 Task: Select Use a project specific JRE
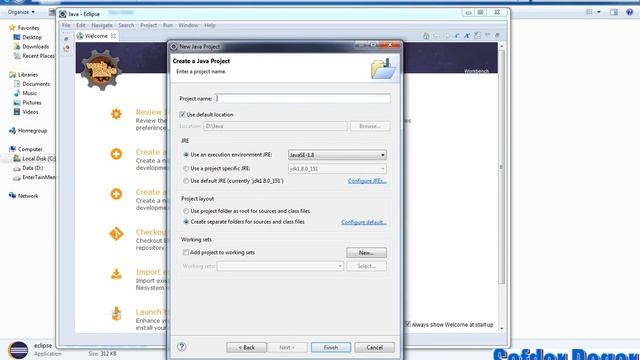coord(186,169)
